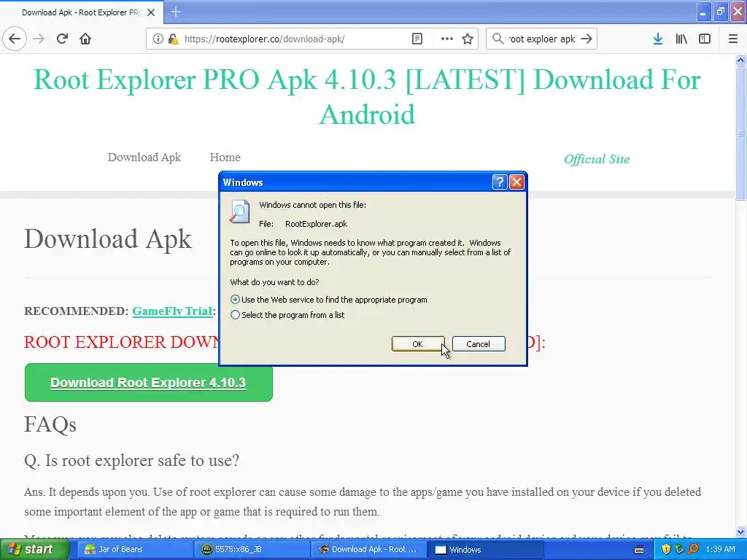The image size is (747, 560).
Task: Click the Download Root Explorer 4.10.3 button
Action: tap(148, 382)
